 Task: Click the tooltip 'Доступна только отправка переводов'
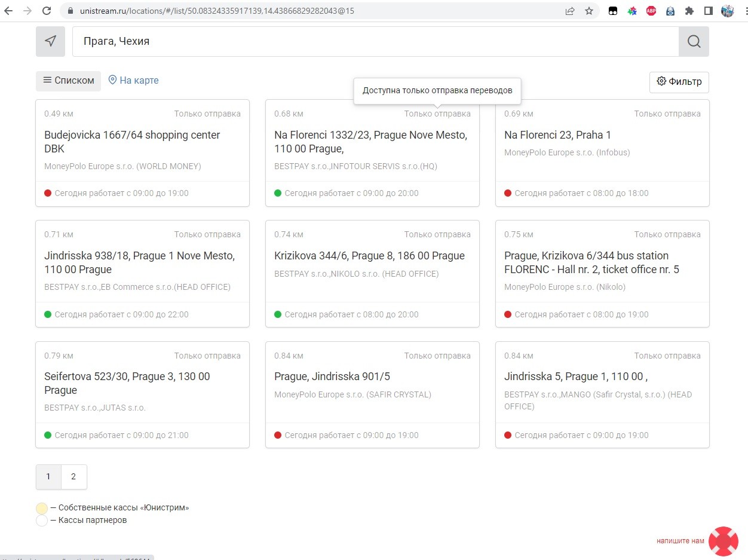437,91
